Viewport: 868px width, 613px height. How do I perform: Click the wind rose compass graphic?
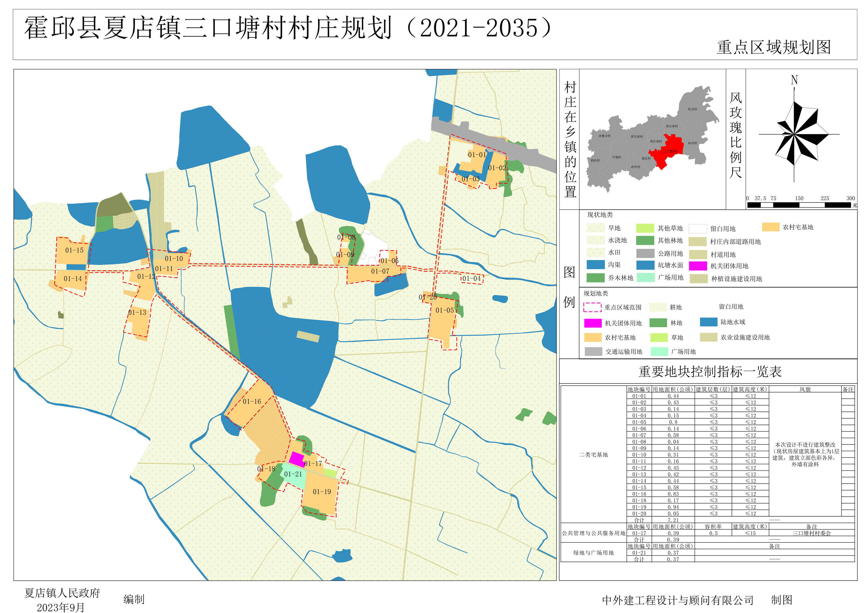pos(794,134)
